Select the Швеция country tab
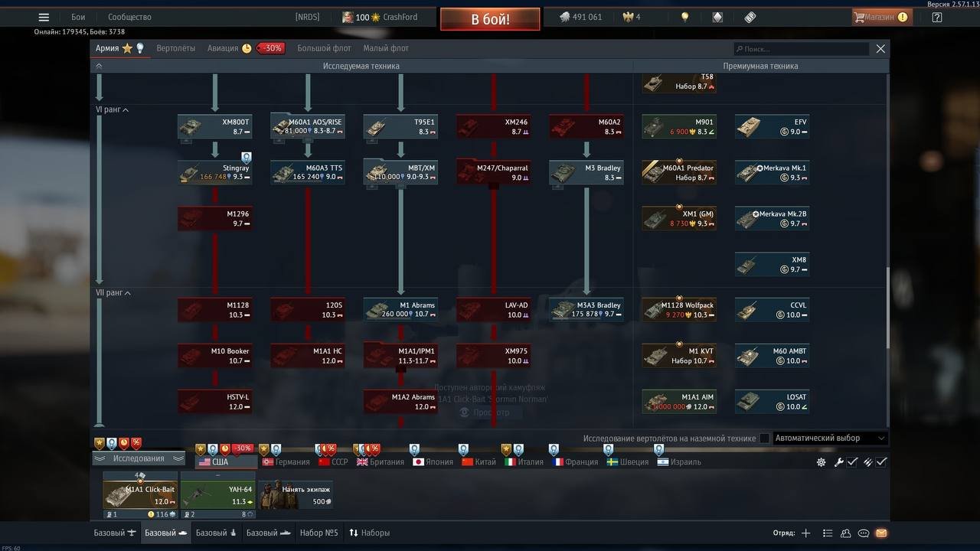This screenshot has height=551, width=980. (x=627, y=462)
